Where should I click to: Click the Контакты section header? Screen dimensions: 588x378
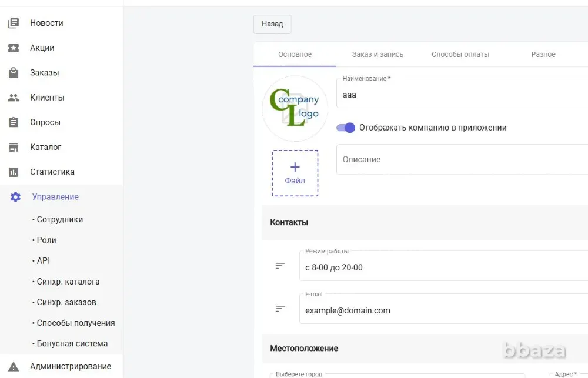coord(425,222)
